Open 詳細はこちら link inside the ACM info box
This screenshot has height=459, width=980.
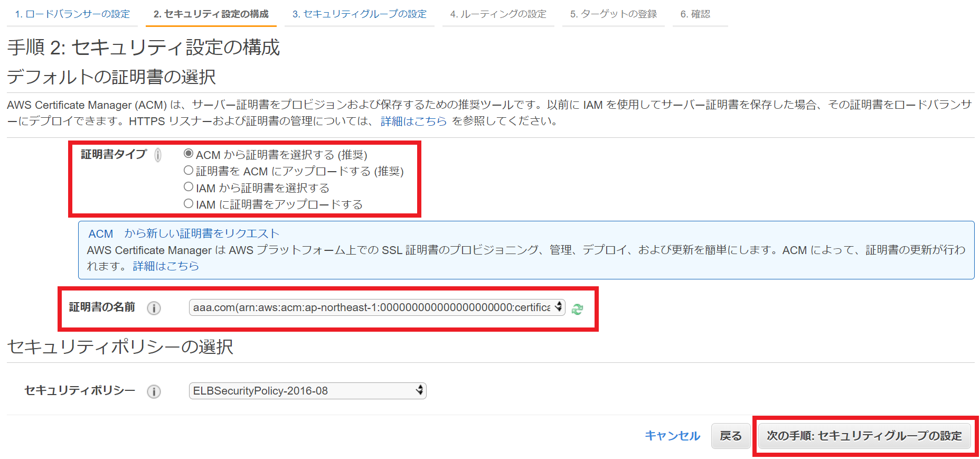pyautogui.click(x=166, y=266)
